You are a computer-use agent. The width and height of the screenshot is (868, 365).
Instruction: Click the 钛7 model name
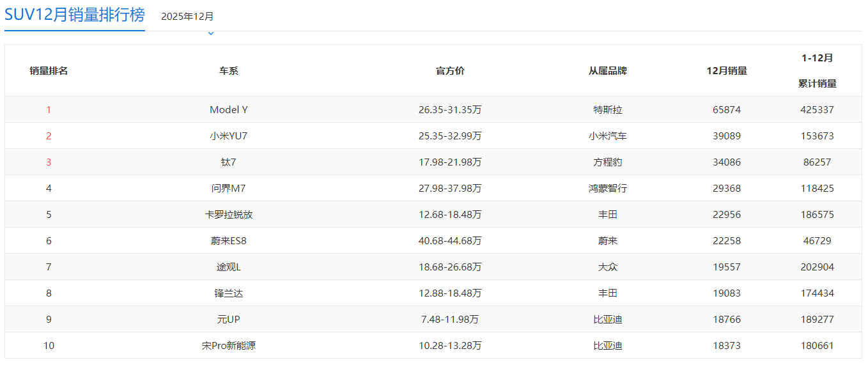click(x=229, y=162)
